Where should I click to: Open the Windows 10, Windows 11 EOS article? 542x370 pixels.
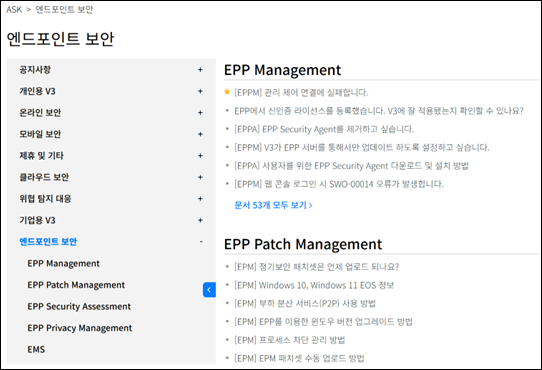tap(314, 285)
